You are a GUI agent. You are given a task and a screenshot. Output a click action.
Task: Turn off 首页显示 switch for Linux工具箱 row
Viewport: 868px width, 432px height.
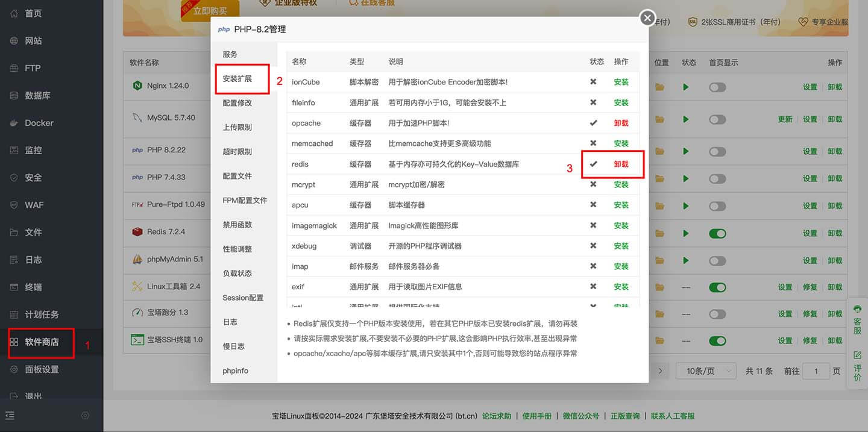pos(717,287)
